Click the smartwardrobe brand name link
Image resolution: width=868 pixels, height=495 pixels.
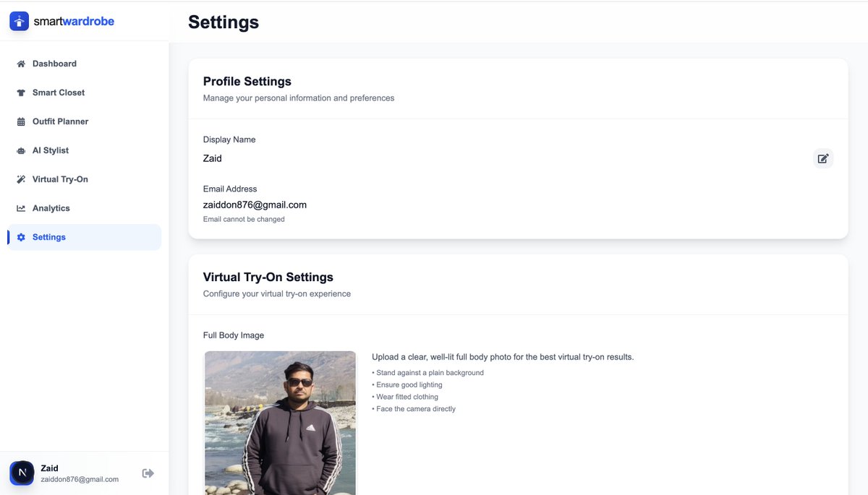(x=74, y=22)
